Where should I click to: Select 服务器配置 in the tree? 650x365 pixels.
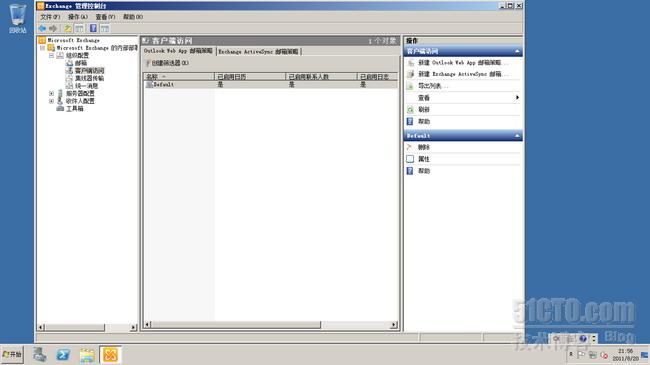pos(80,93)
